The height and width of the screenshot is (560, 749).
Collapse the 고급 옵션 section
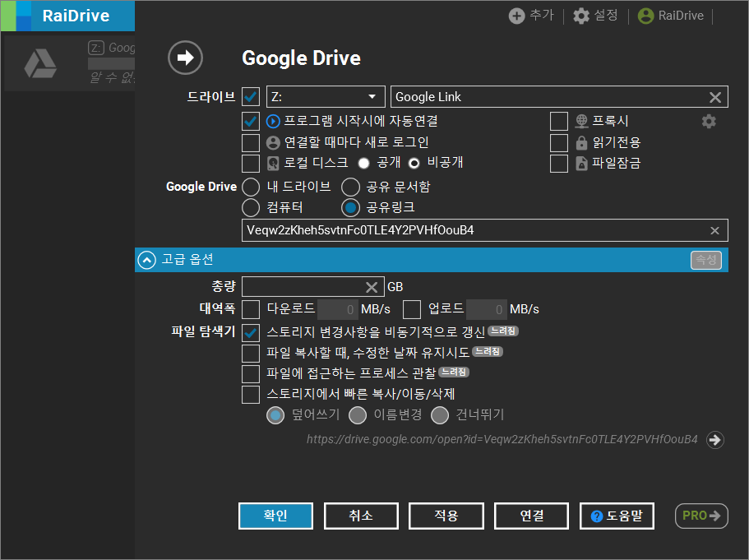click(x=147, y=261)
